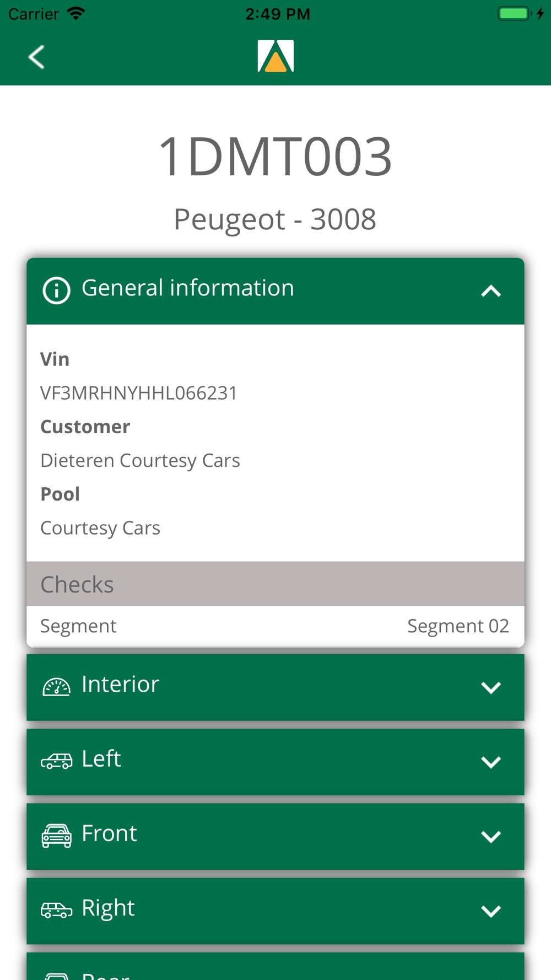Collapse General information with up chevron
The width and height of the screenshot is (551, 980).
pyautogui.click(x=490, y=291)
